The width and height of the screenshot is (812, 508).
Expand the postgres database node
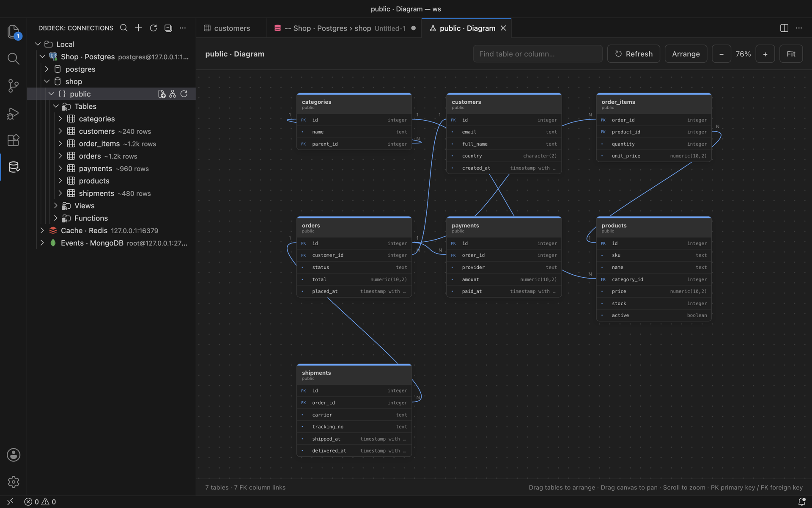point(47,69)
